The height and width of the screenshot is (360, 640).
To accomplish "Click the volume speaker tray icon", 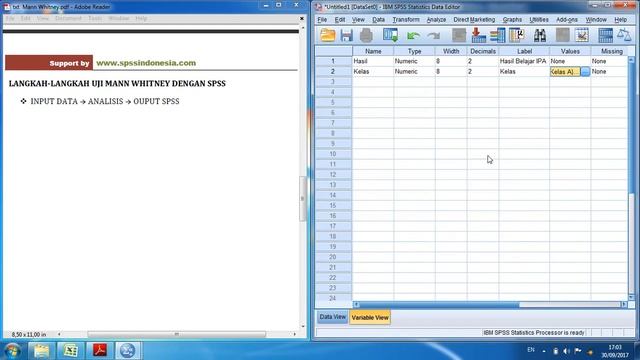I will (x=566, y=351).
